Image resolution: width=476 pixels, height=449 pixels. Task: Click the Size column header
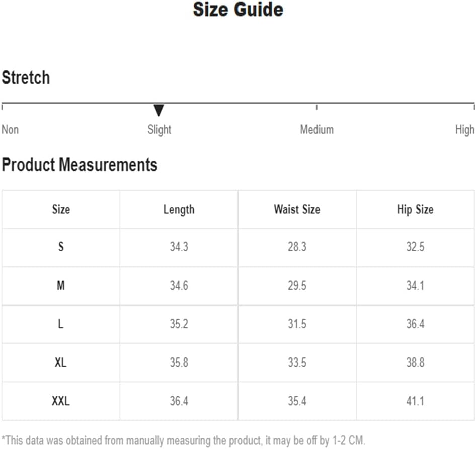(x=61, y=209)
